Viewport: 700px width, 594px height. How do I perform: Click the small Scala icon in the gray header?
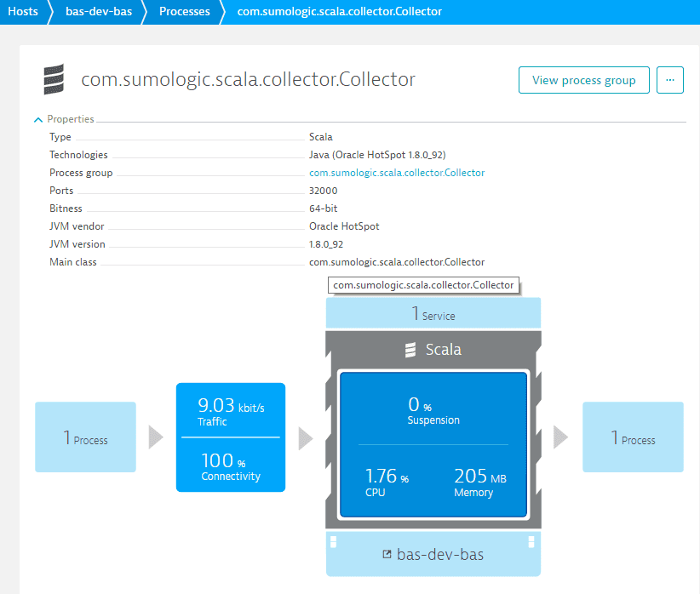[410, 350]
